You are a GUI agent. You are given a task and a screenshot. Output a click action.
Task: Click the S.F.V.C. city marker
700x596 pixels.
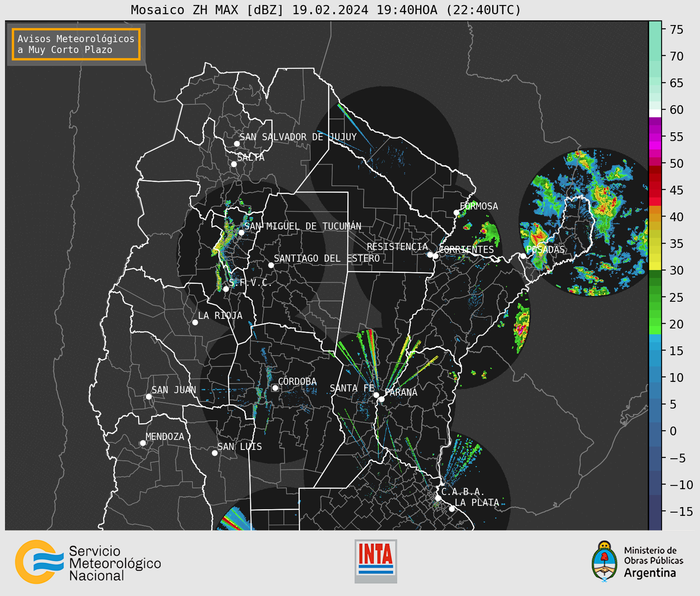tap(226, 289)
